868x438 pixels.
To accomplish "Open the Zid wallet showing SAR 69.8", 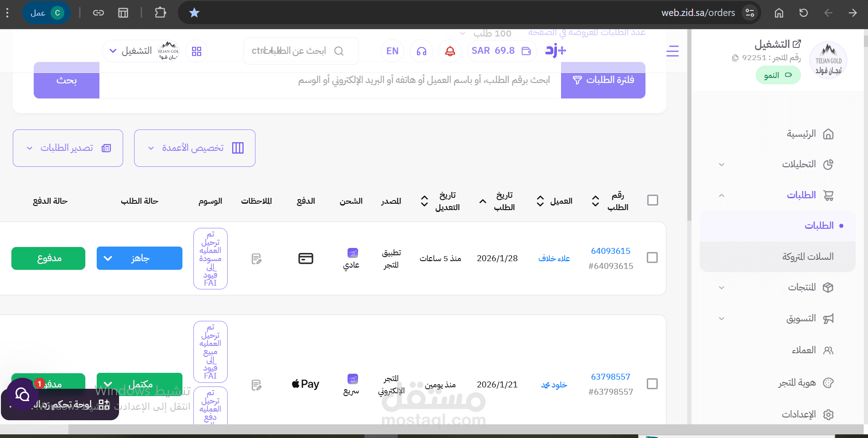I will [501, 51].
